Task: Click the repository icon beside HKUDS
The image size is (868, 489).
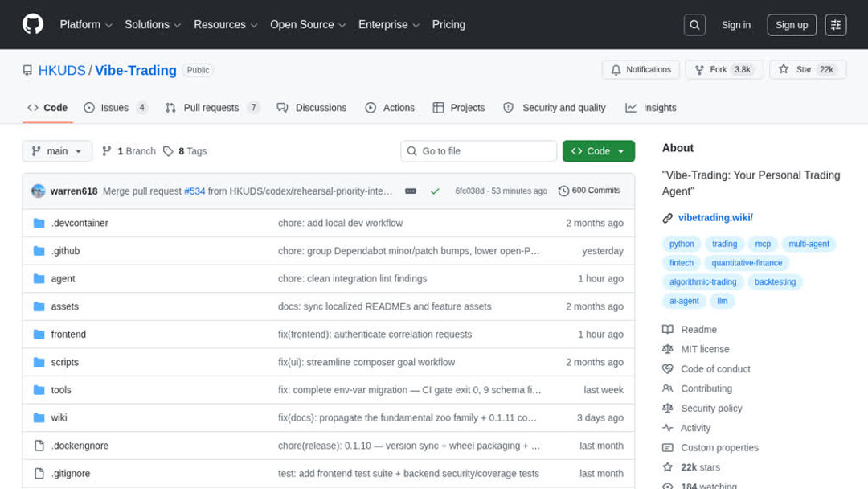Action: click(x=27, y=70)
